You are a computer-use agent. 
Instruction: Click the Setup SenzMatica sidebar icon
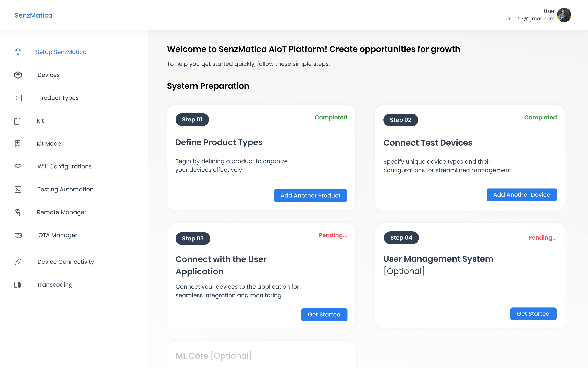pyautogui.click(x=18, y=52)
